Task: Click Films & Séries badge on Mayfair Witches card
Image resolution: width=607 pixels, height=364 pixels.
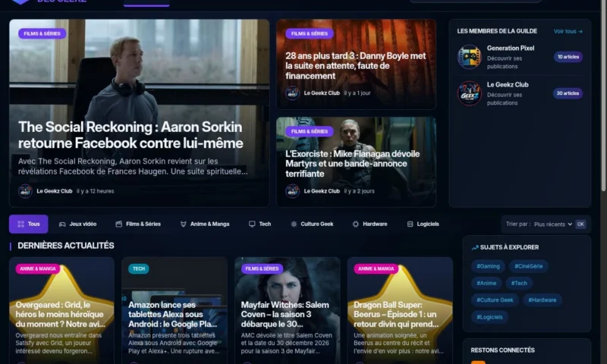Action: coord(262,269)
